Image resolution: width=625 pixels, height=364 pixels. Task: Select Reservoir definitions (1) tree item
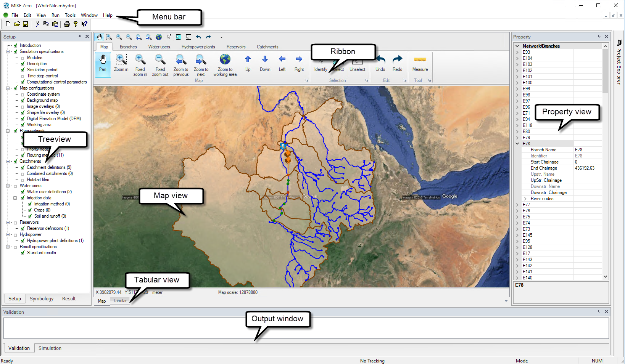tap(48, 228)
